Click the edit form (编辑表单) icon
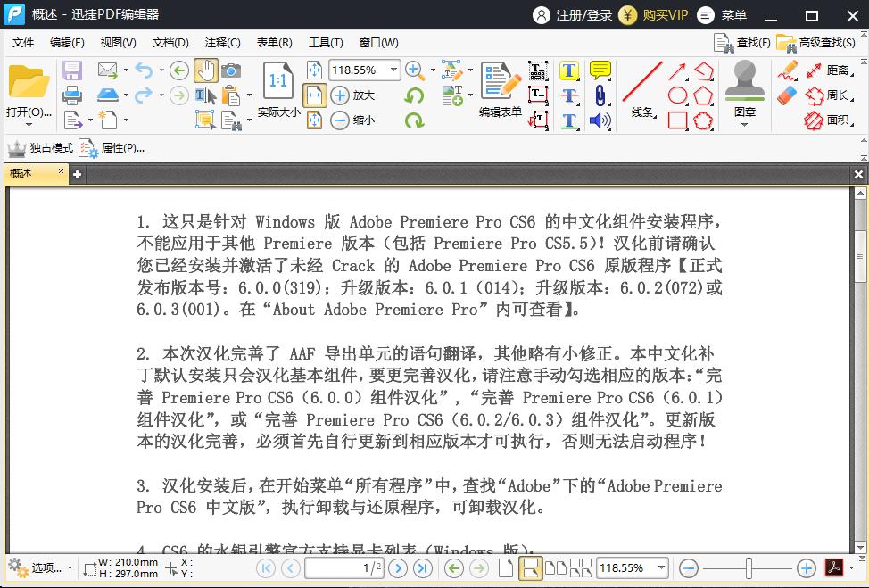 (501, 89)
